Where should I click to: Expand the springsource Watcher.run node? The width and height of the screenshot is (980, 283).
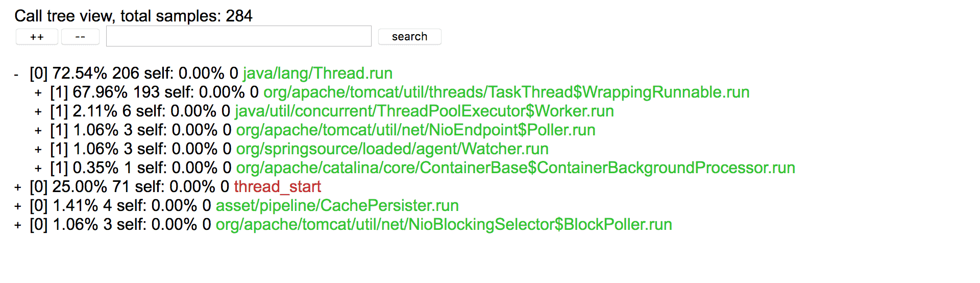[38, 150]
